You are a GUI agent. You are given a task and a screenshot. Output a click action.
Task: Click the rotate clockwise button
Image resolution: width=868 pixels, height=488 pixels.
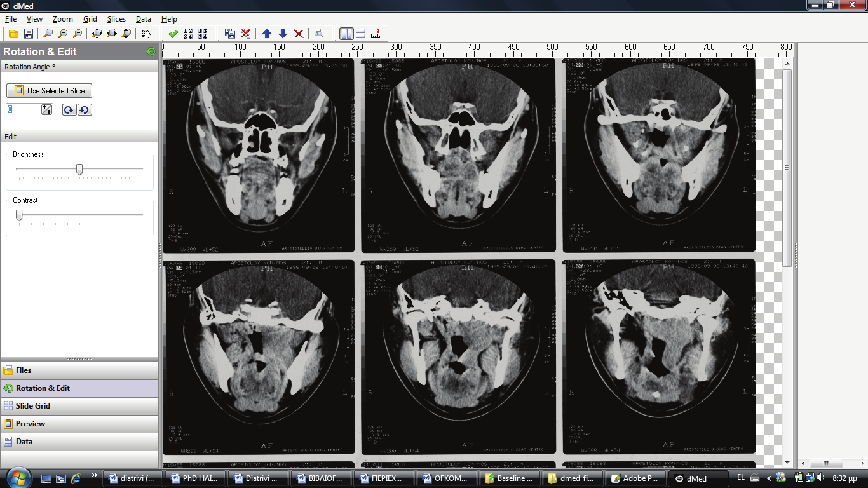(69, 110)
